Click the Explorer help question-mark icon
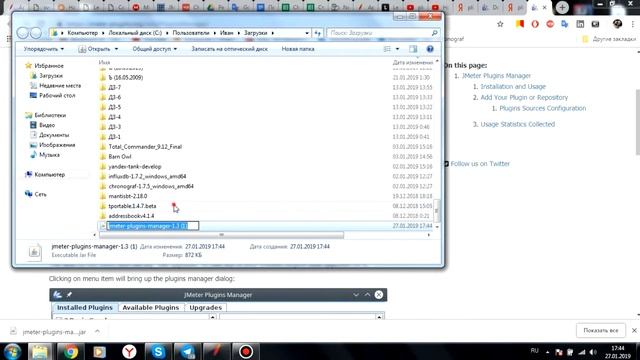The image size is (640, 360). (430, 49)
